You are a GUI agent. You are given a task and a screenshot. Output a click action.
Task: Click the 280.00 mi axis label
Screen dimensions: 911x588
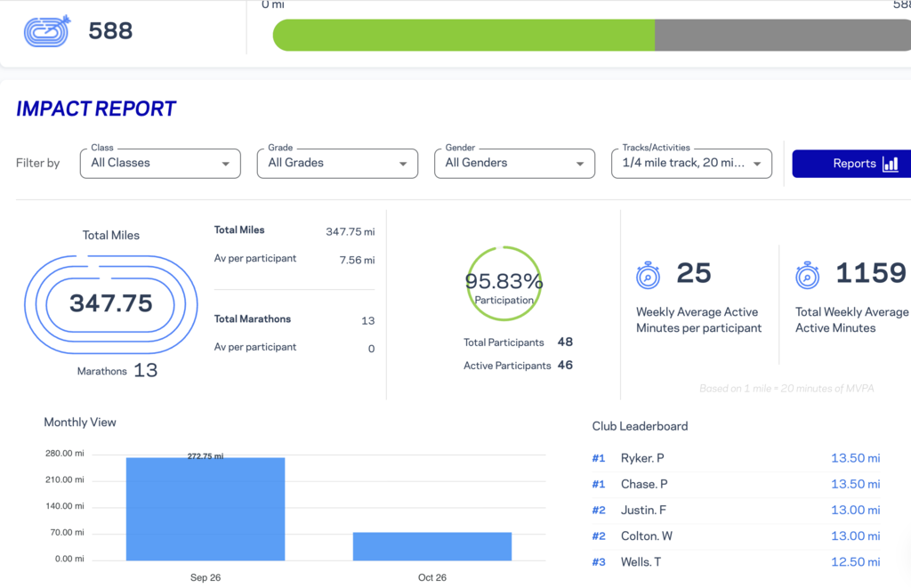point(64,453)
